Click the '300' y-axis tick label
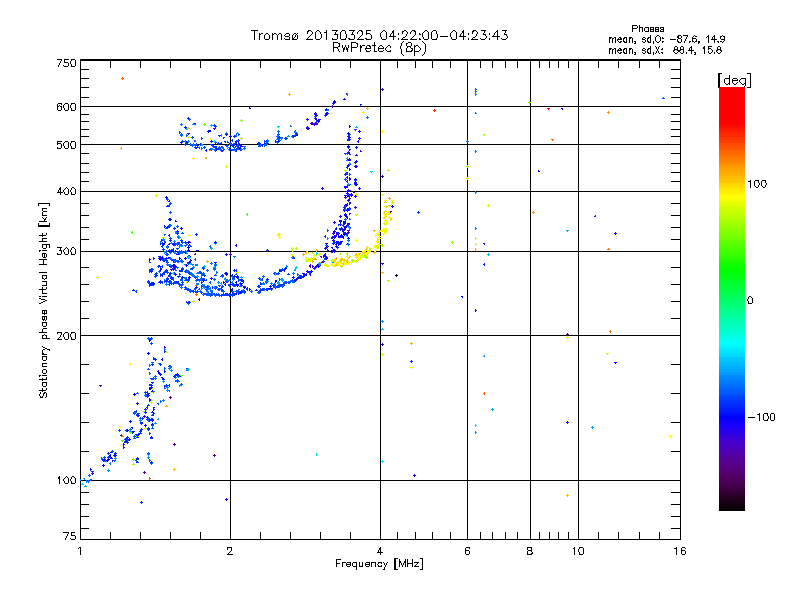Image resolution: width=800 pixels, height=600 pixels. coord(66,252)
